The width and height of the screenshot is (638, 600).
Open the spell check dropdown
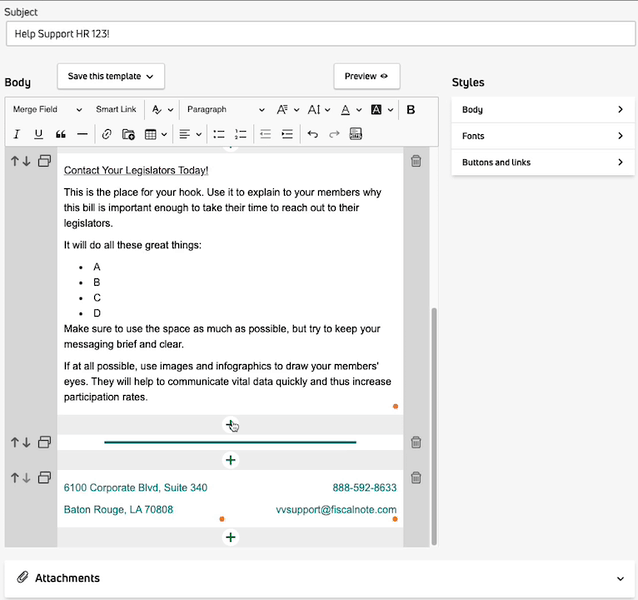coord(162,109)
